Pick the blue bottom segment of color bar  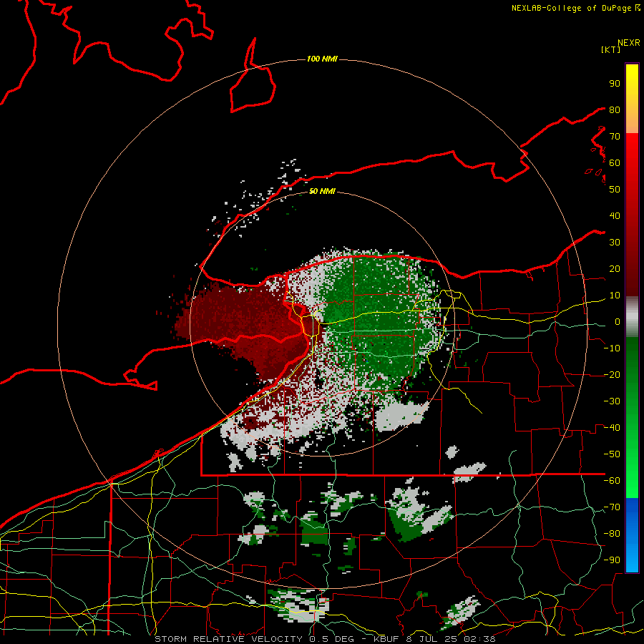(632, 535)
